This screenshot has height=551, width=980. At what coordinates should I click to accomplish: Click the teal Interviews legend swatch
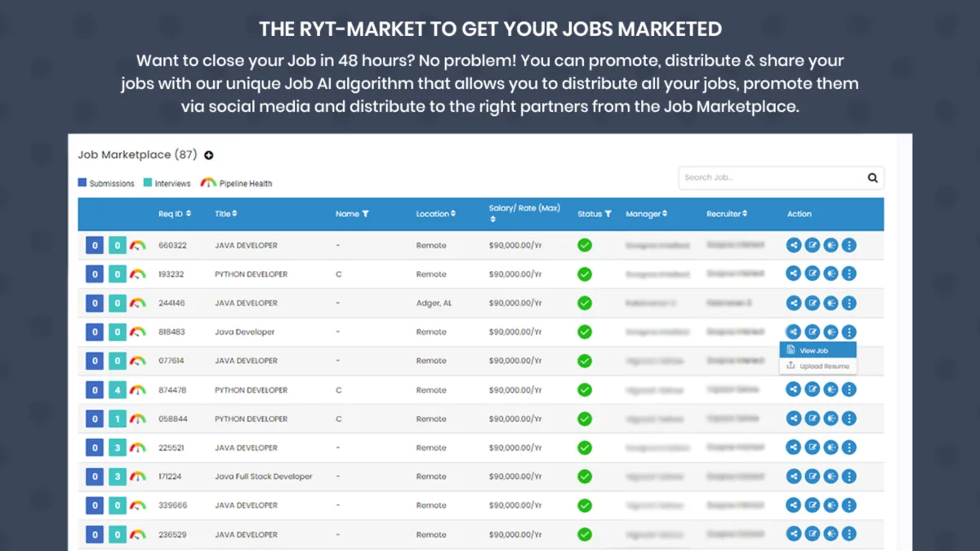pos(148,183)
